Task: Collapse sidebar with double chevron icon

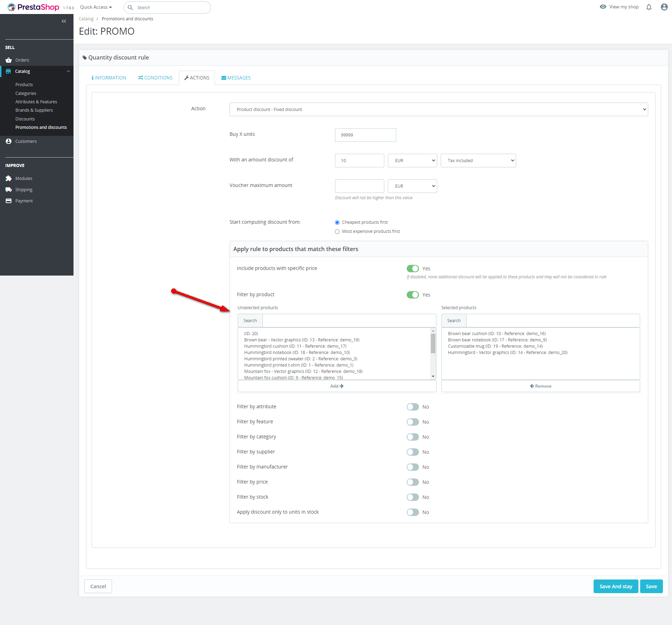Action: click(64, 21)
